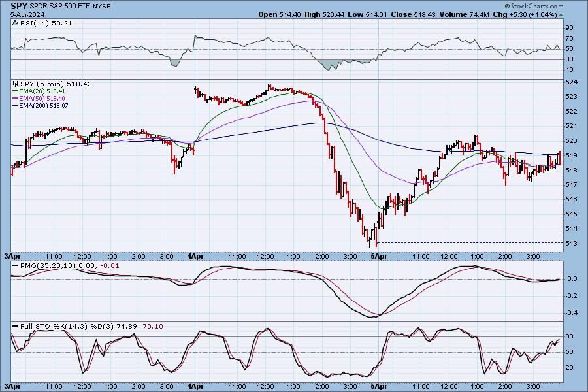Click the dark blue EMA(200) legend line
This screenshot has height=392, width=588.
(x=16, y=105)
